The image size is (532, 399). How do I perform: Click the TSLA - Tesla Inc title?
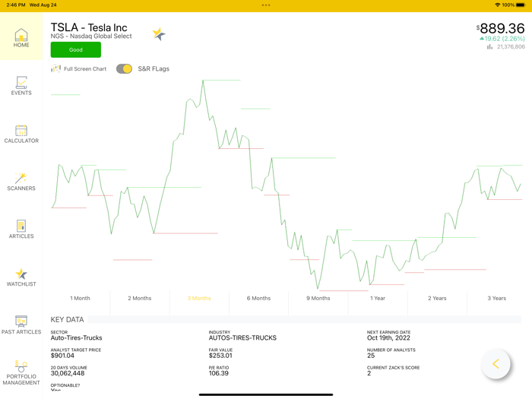click(89, 27)
